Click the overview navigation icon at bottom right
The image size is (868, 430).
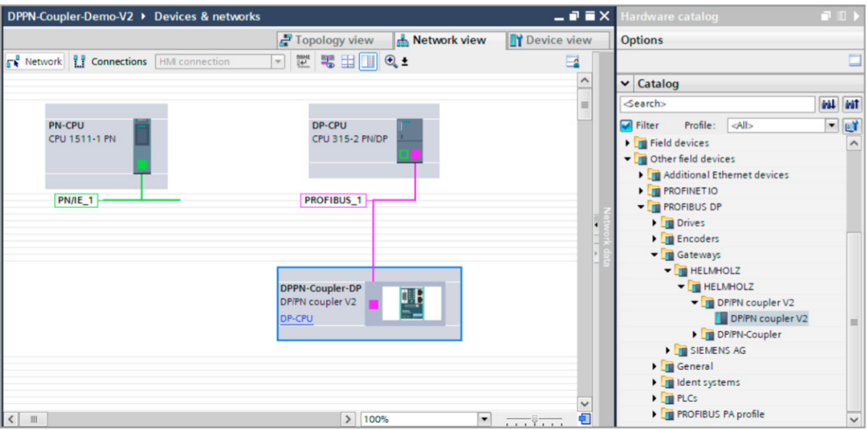tap(585, 419)
